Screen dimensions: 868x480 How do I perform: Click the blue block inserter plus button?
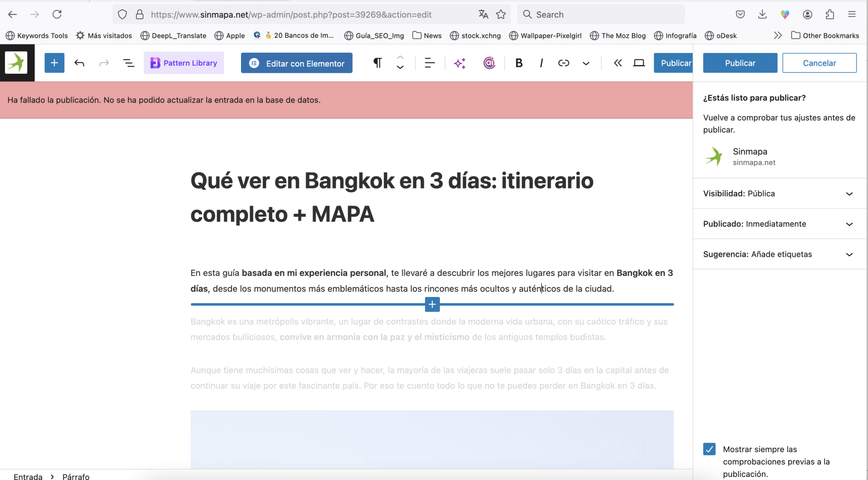54,63
